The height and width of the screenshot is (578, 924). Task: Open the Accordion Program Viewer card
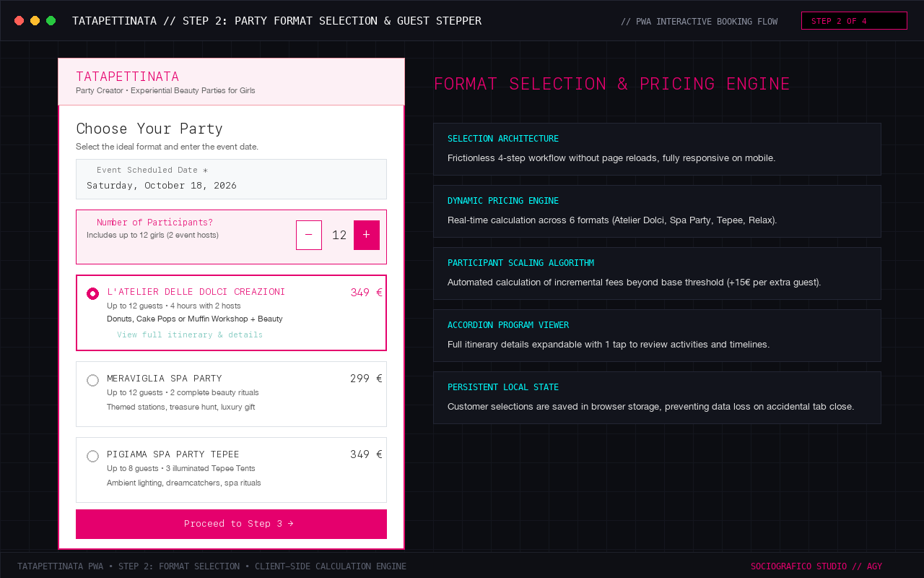(x=657, y=335)
